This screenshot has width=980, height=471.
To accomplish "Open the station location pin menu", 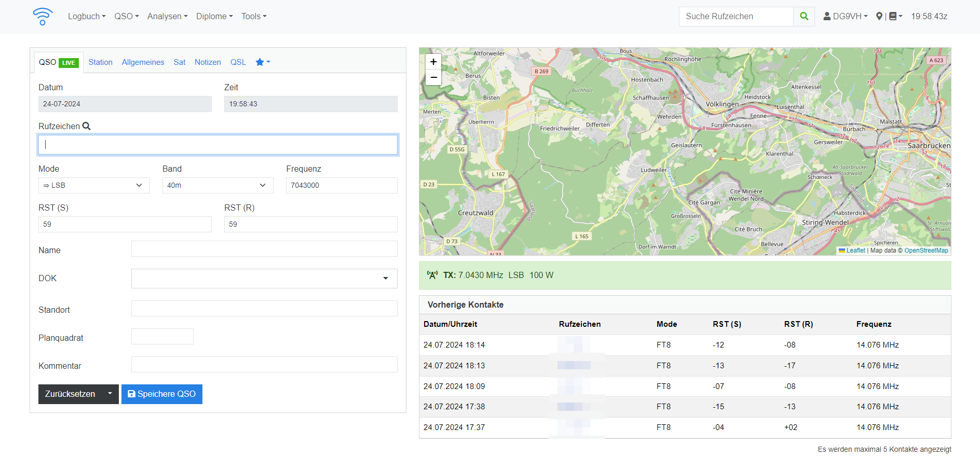I will (879, 17).
